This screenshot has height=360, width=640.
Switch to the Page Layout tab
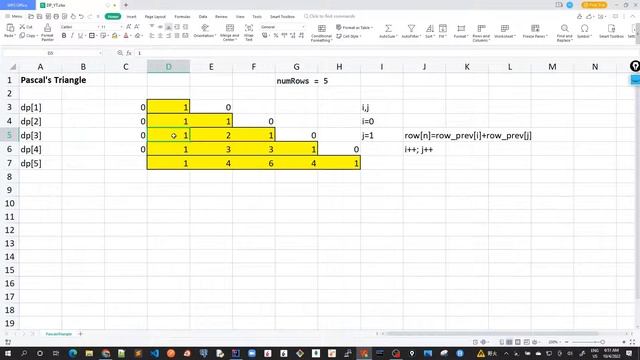(155, 17)
